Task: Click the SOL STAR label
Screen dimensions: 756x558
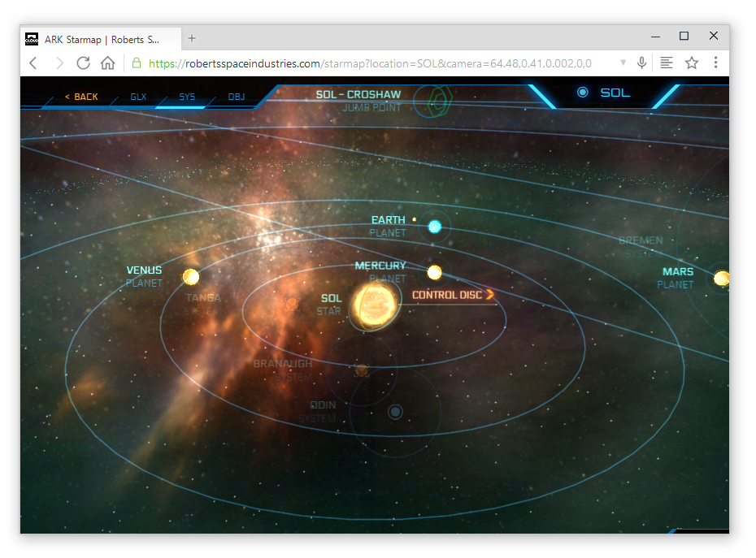Action: point(329,305)
